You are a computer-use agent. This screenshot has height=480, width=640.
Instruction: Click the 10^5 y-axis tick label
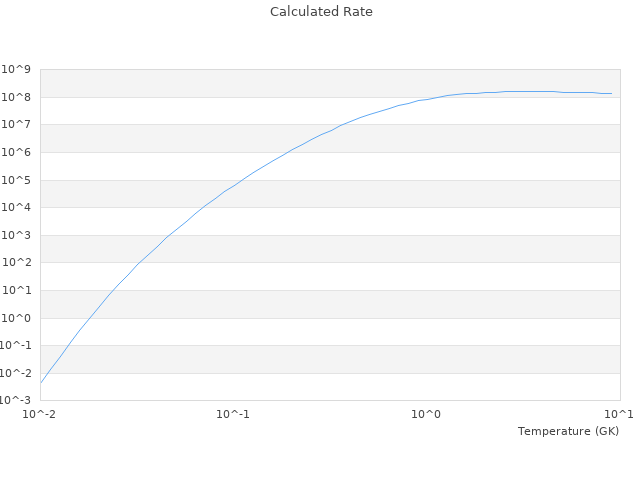coord(17,181)
